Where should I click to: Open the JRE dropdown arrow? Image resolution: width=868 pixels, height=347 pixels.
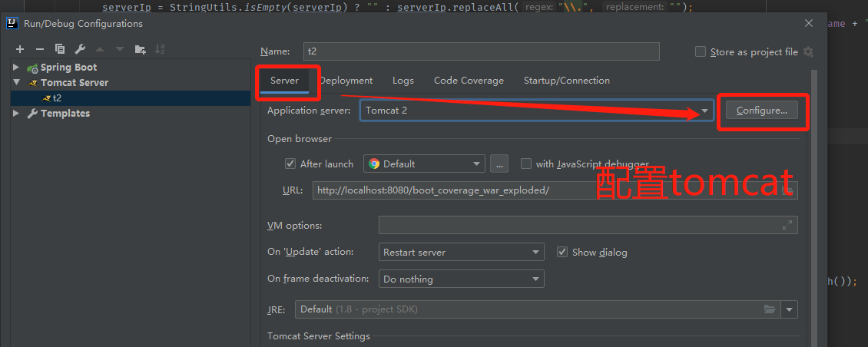click(x=790, y=309)
